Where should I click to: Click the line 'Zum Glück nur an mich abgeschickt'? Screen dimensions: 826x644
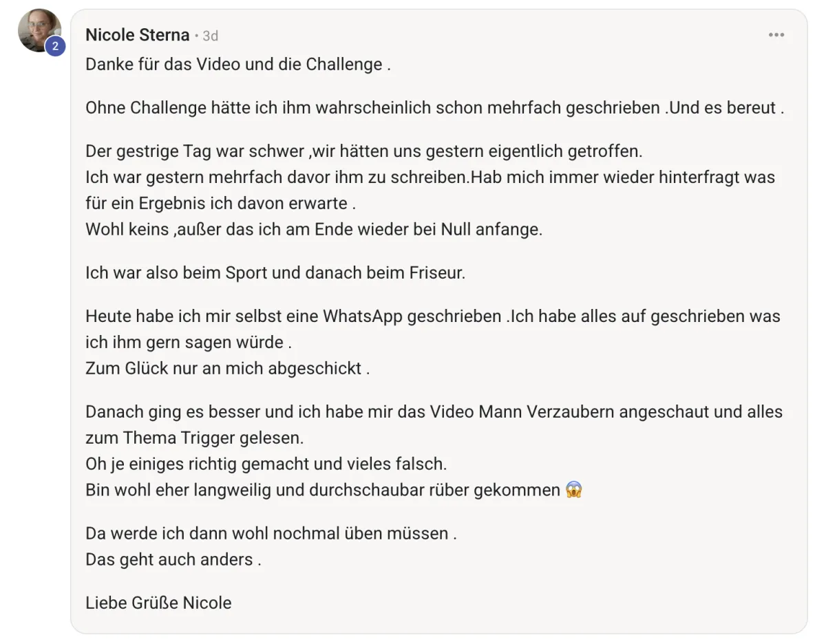228,368
